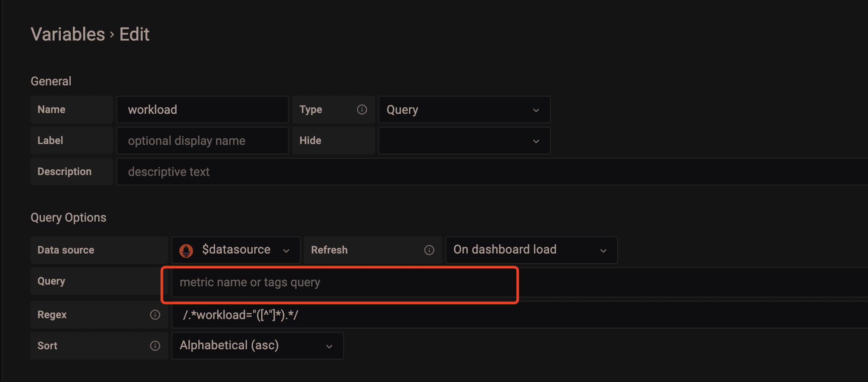
Task: Open the Hide dropdown
Action: 464,141
